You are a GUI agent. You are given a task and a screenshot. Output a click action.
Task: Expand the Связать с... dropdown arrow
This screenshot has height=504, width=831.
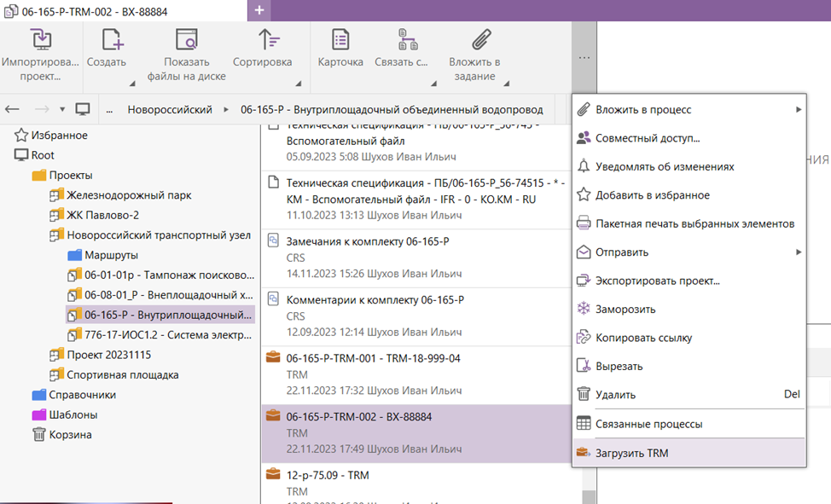pyautogui.click(x=433, y=84)
